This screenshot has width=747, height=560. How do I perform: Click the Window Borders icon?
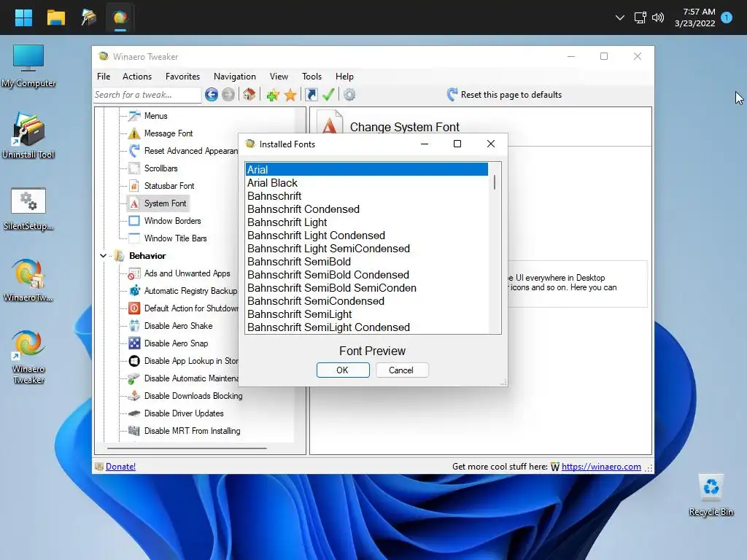click(x=135, y=221)
